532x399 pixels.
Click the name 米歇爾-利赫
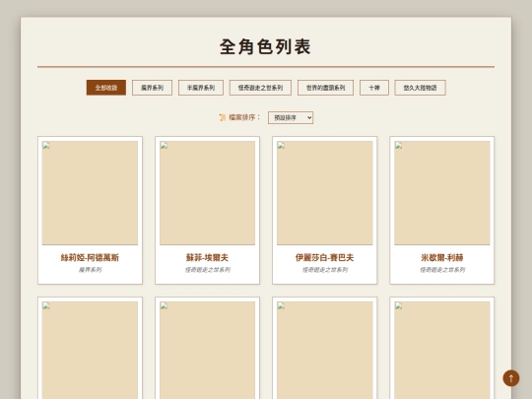(442, 257)
